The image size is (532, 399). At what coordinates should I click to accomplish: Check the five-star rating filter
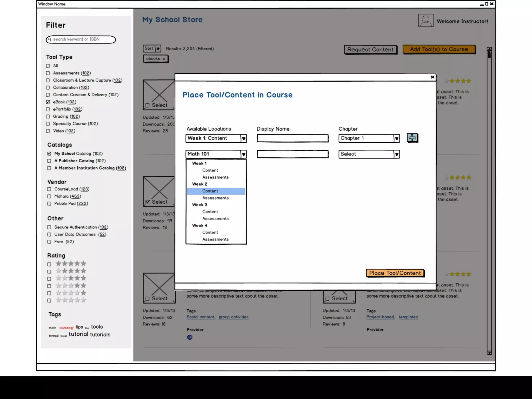pyautogui.click(x=49, y=264)
